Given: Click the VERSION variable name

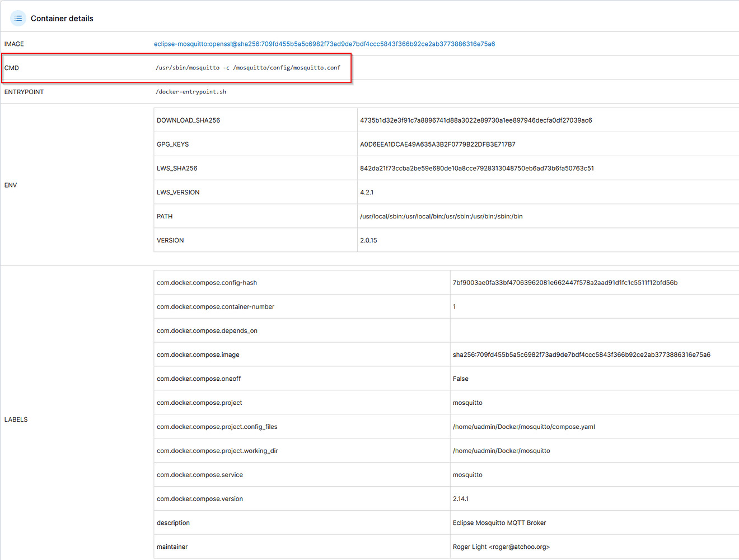Looking at the screenshot, I should [170, 241].
